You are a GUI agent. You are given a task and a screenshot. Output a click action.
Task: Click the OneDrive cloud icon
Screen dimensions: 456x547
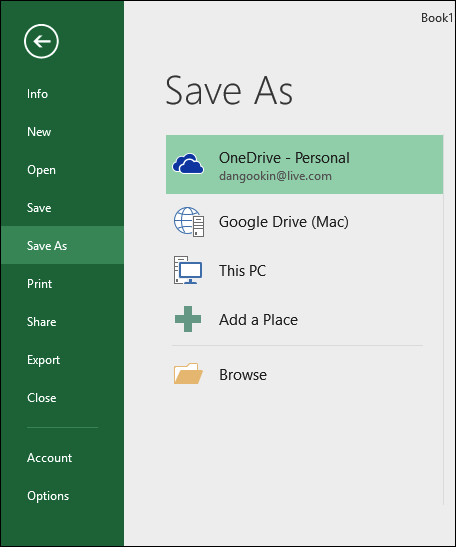click(188, 164)
